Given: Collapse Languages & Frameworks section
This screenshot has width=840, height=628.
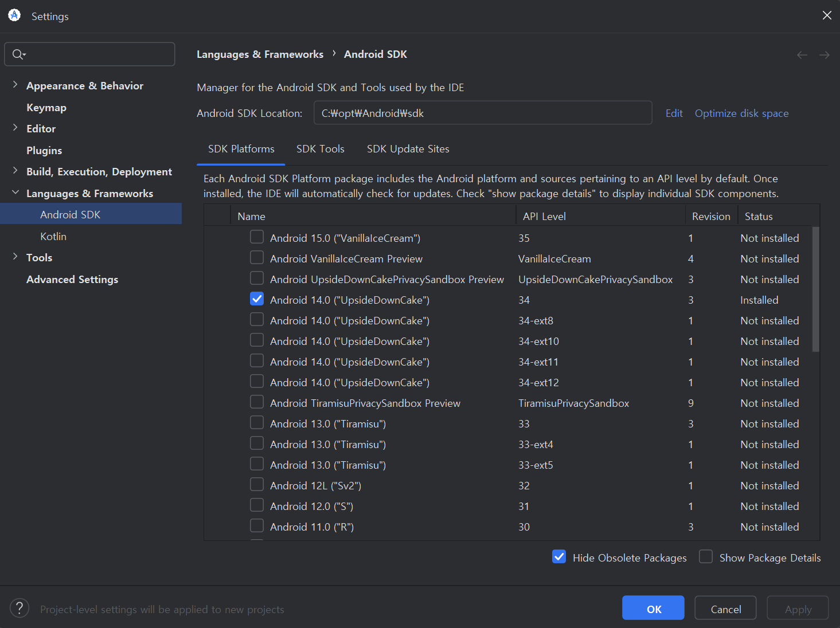Looking at the screenshot, I should pos(15,193).
